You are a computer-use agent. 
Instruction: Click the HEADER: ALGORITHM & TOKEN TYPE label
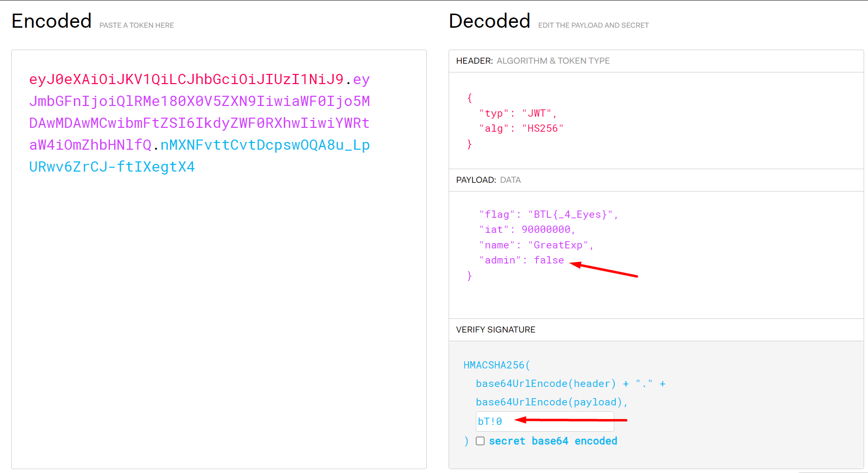(x=533, y=61)
